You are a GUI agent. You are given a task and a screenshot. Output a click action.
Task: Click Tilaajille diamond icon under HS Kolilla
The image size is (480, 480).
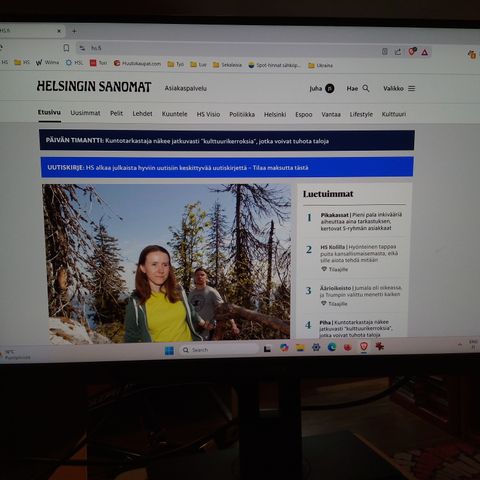pyautogui.click(x=324, y=269)
